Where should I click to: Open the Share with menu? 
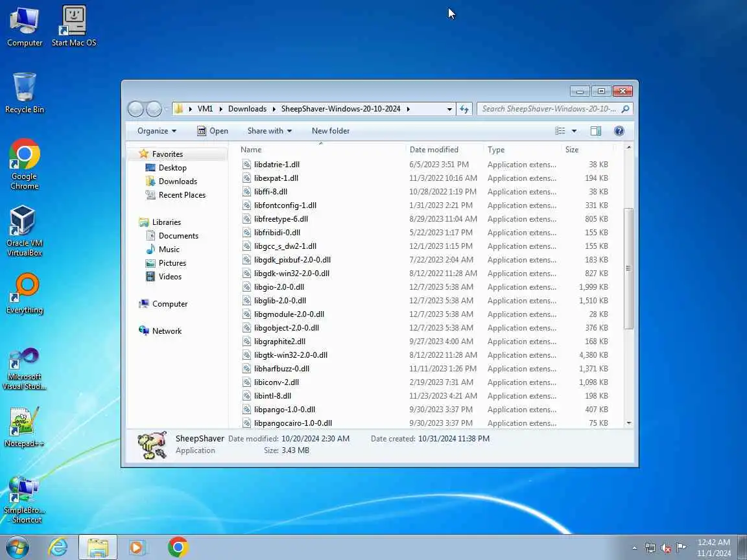(269, 131)
